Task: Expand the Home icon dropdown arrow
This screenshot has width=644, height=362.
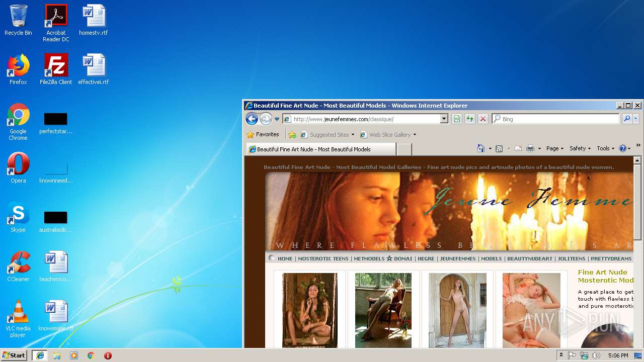Action: tap(490, 149)
